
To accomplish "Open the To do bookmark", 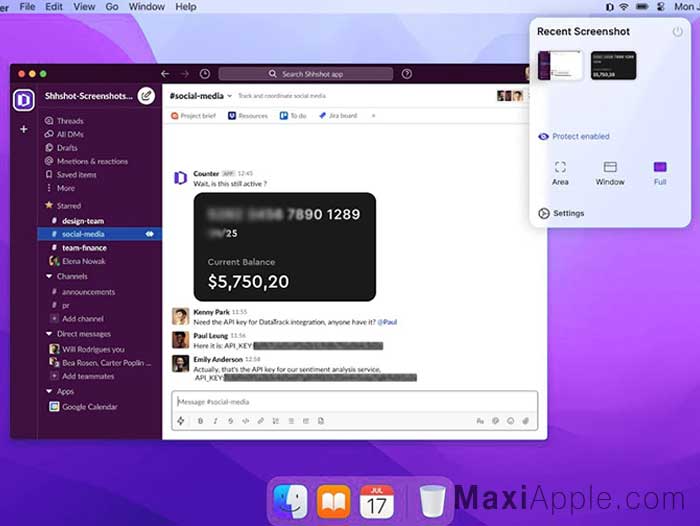I will click(293, 116).
